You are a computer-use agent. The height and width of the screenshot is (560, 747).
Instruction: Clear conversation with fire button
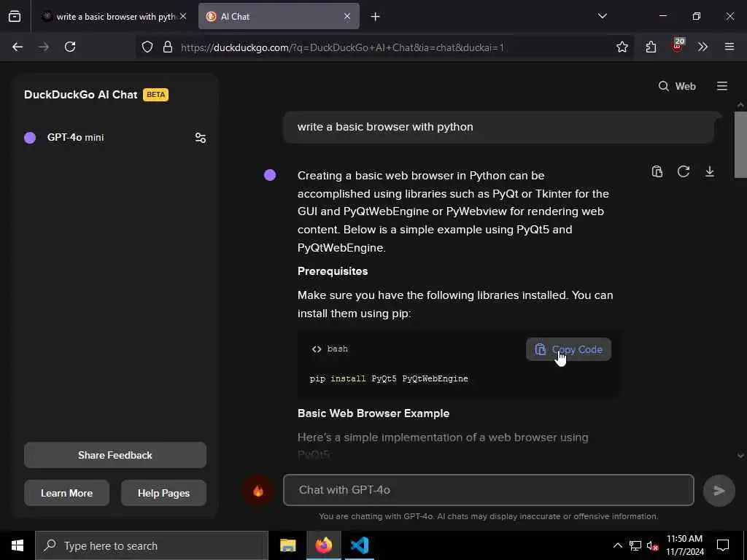258,491
